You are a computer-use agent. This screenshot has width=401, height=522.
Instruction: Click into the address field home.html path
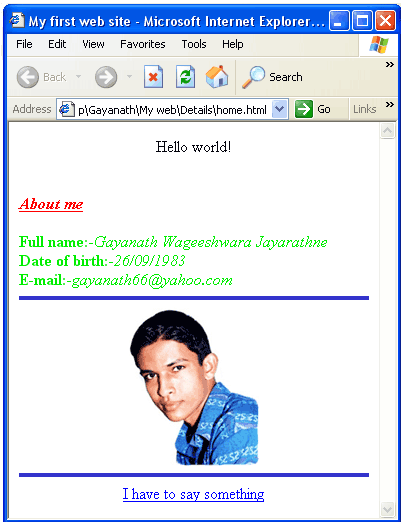pos(172,109)
